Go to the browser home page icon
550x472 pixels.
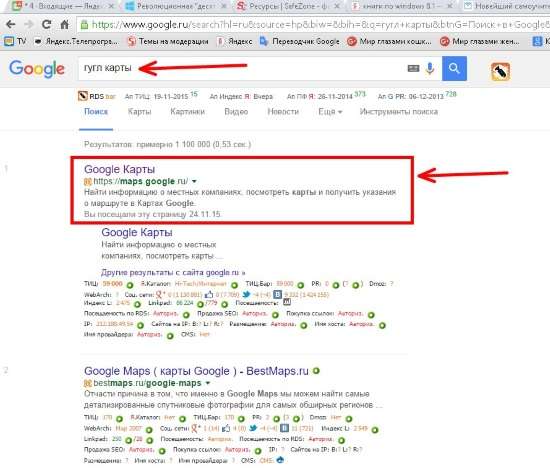click(x=65, y=24)
